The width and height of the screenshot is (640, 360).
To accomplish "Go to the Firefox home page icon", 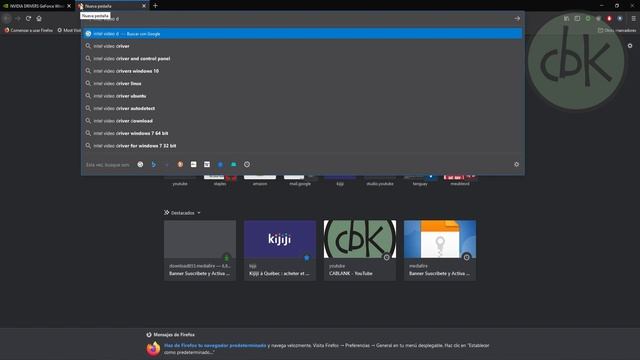I will pyautogui.click(x=39, y=18).
